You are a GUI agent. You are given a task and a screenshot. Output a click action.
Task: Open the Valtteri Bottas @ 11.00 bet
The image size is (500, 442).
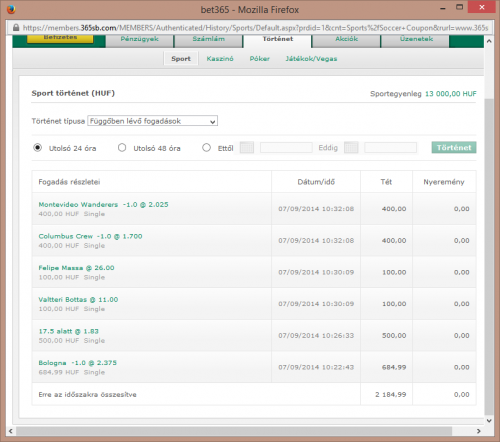78,299
